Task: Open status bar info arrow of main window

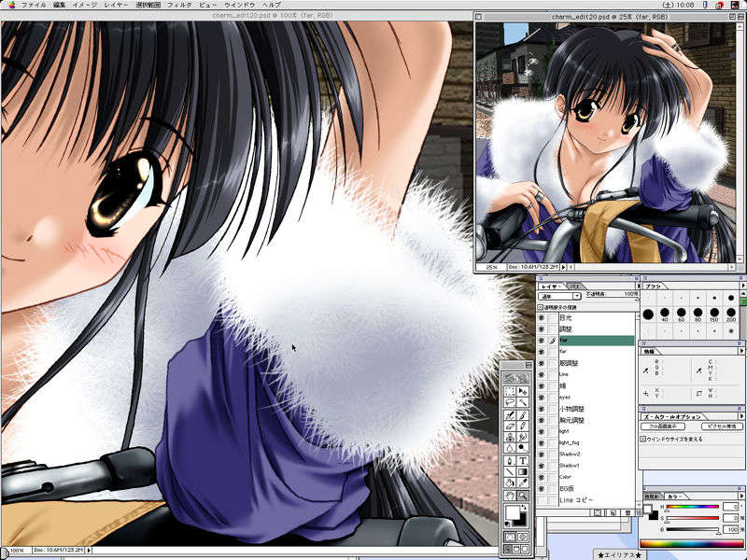Action: point(89,551)
